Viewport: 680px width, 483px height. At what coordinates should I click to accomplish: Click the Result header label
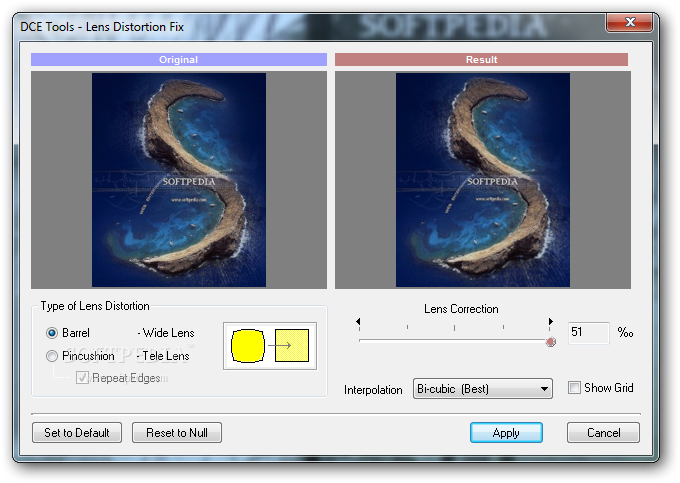point(481,59)
